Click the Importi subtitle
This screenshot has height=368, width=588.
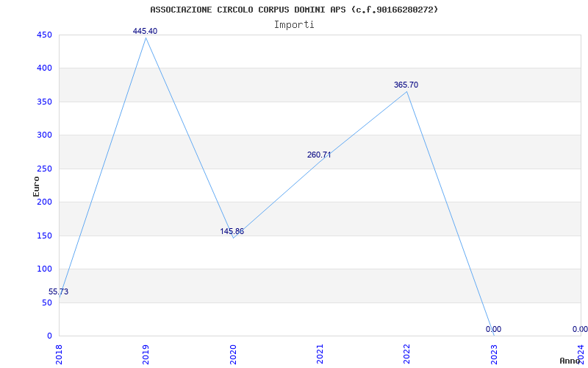coord(294,25)
